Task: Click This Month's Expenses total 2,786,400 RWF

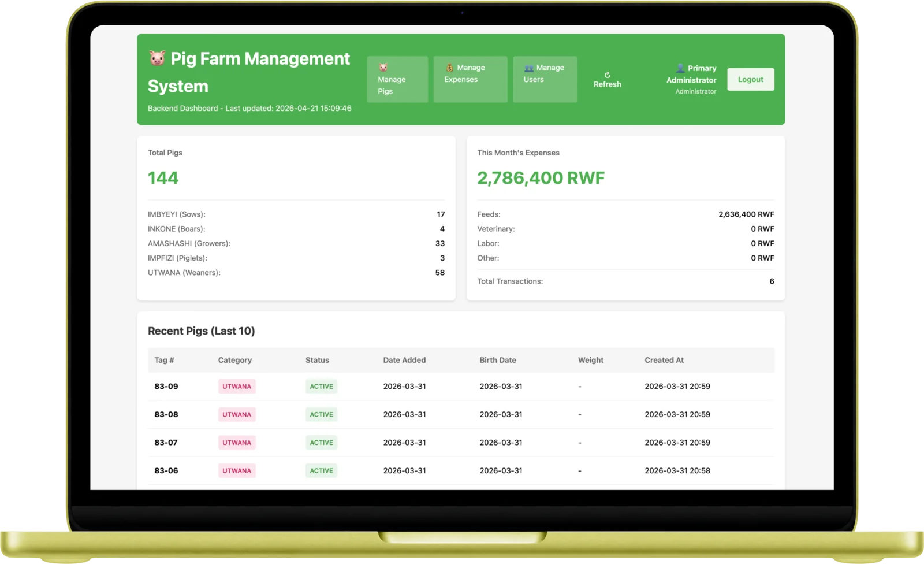Action: [541, 177]
